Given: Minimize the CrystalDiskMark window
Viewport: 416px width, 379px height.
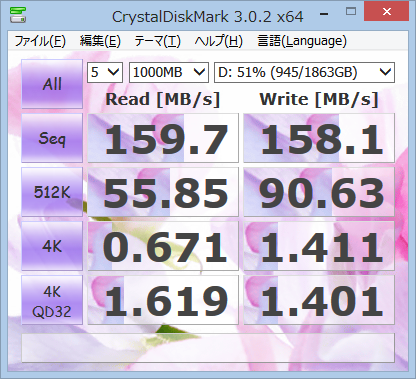Looking at the screenshot, I should point(324,14).
